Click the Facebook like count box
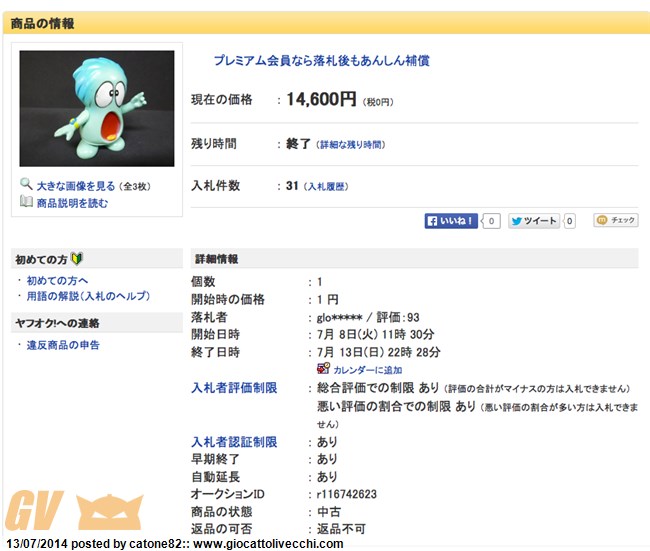 coord(491,221)
